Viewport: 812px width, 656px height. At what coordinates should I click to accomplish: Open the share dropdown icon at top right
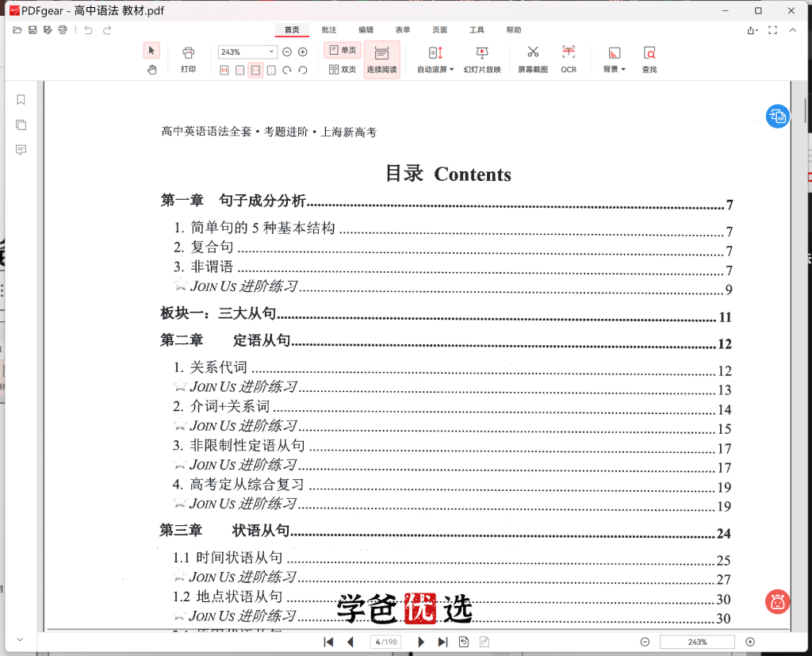[753, 31]
